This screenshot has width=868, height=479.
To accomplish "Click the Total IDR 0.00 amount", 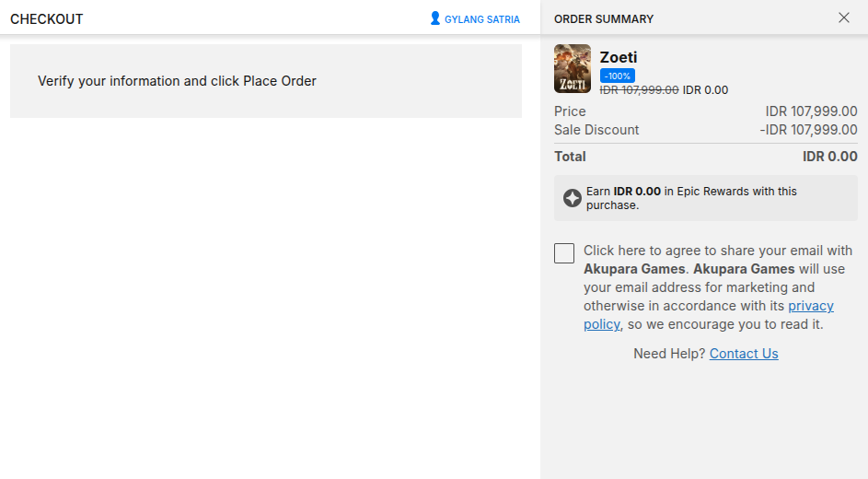I will click(829, 157).
